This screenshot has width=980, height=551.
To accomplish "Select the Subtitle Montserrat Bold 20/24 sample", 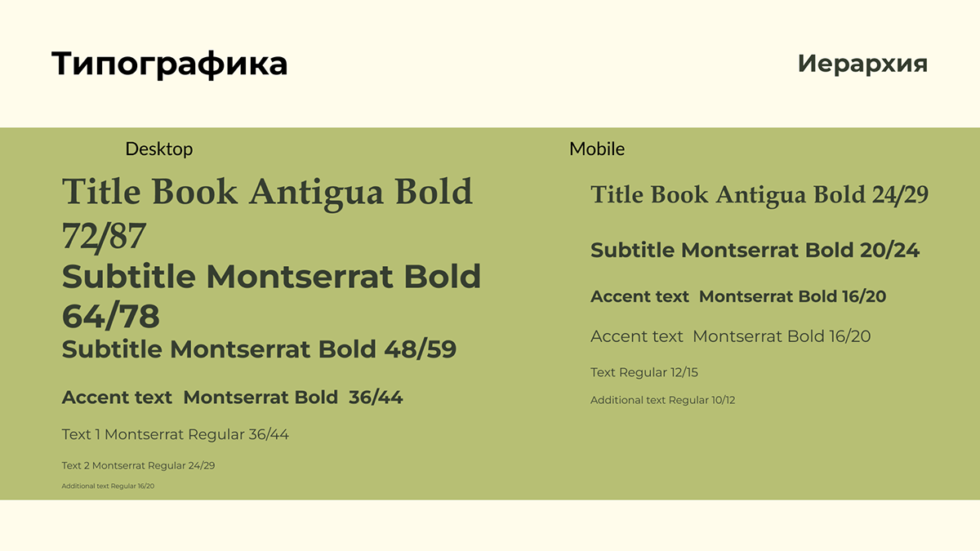I will pos(755,250).
